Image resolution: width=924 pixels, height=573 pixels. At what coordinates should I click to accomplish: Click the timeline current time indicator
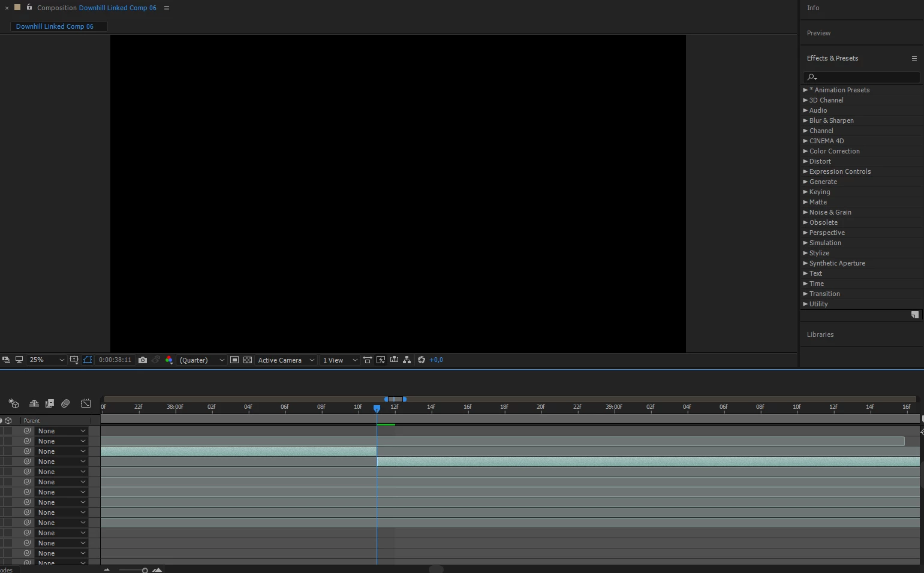pyautogui.click(x=377, y=408)
